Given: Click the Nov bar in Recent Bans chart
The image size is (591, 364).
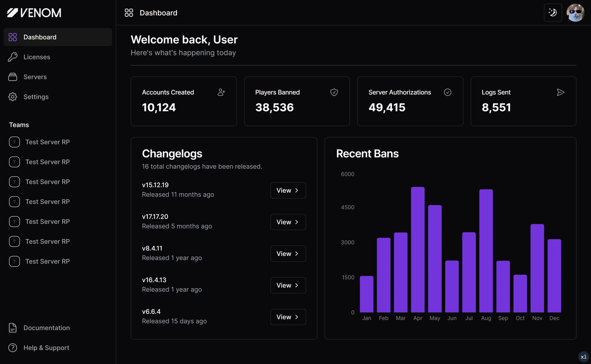Looking at the screenshot, I should [x=537, y=268].
